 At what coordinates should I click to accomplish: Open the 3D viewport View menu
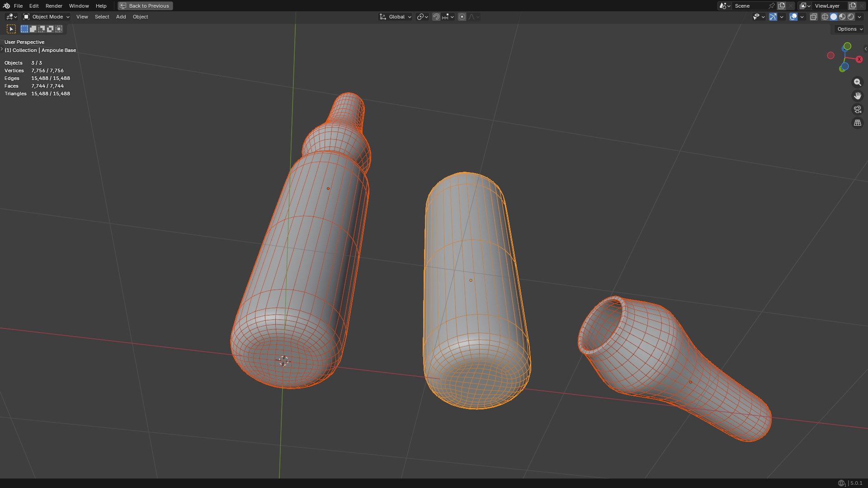(82, 17)
